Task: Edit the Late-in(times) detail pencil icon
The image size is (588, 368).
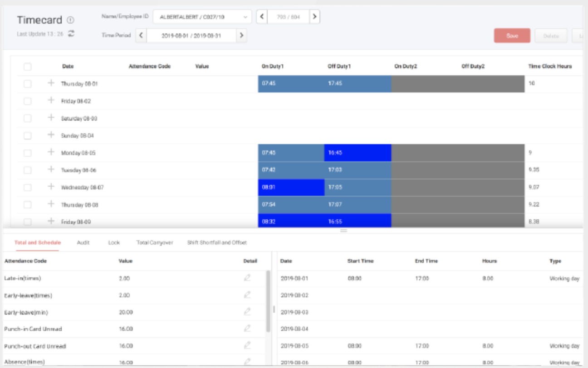Action: pyautogui.click(x=247, y=278)
